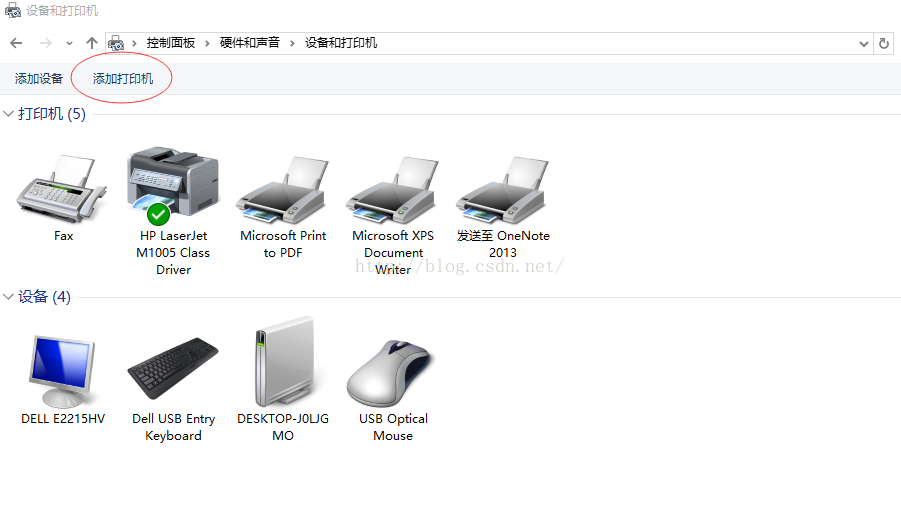Click 添加打印机 toolbar button
The width and height of the screenshot is (901, 510).
point(123,79)
